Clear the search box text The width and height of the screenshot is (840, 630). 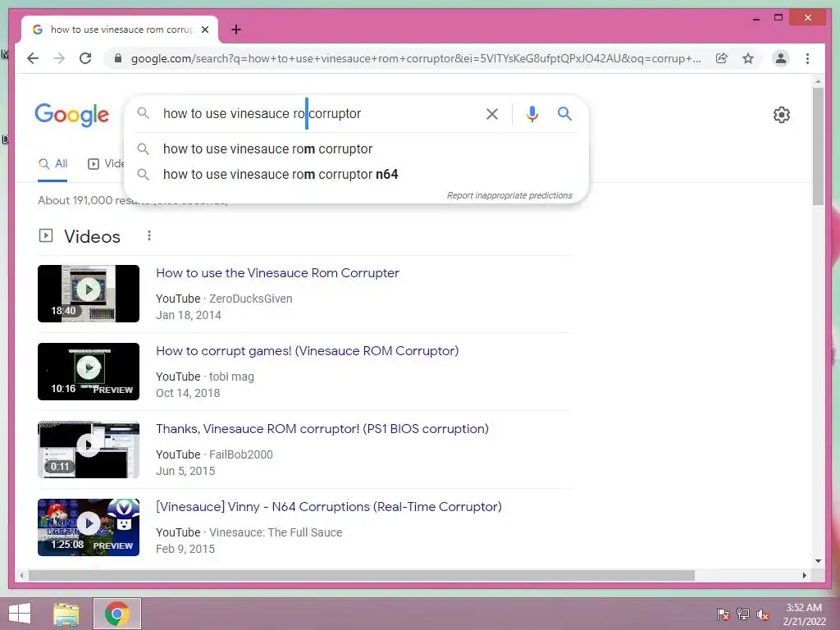(492, 113)
